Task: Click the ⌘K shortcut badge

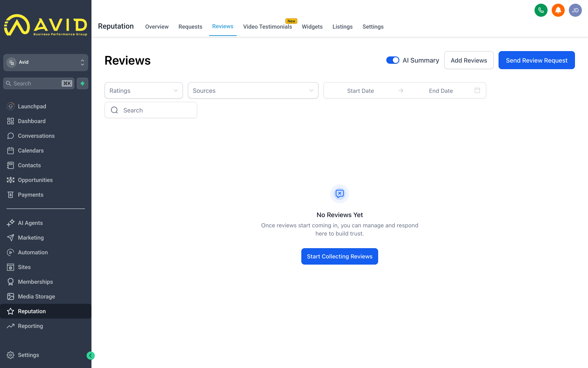Action: click(x=67, y=83)
